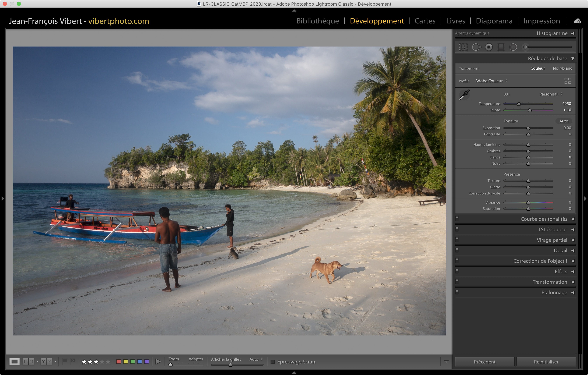Select the red eye correction tool
The height and width of the screenshot is (375, 588).
(489, 47)
